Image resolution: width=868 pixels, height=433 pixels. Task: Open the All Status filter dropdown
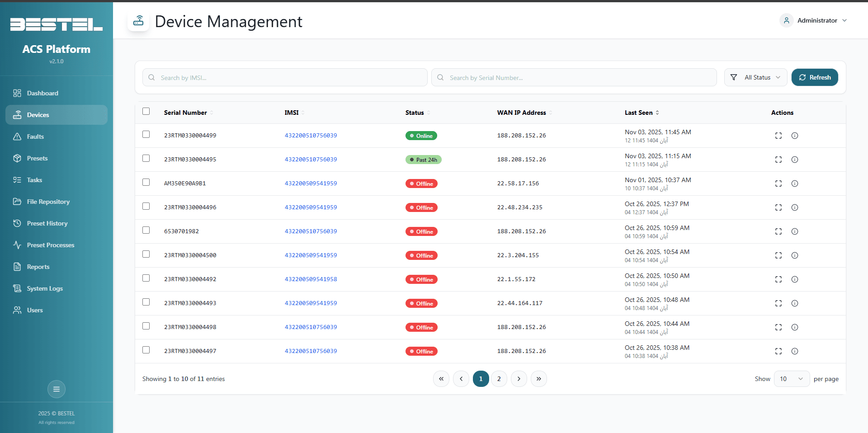[x=755, y=77]
